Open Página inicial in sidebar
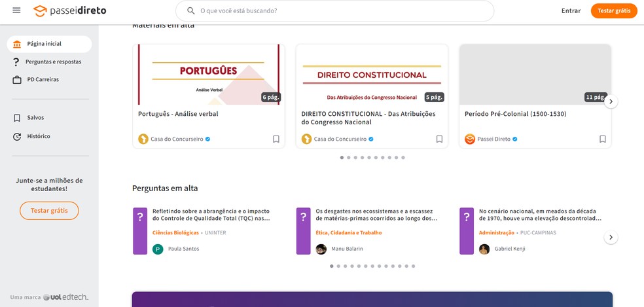This screenshot has height=307, width=644. pos(49,44)
